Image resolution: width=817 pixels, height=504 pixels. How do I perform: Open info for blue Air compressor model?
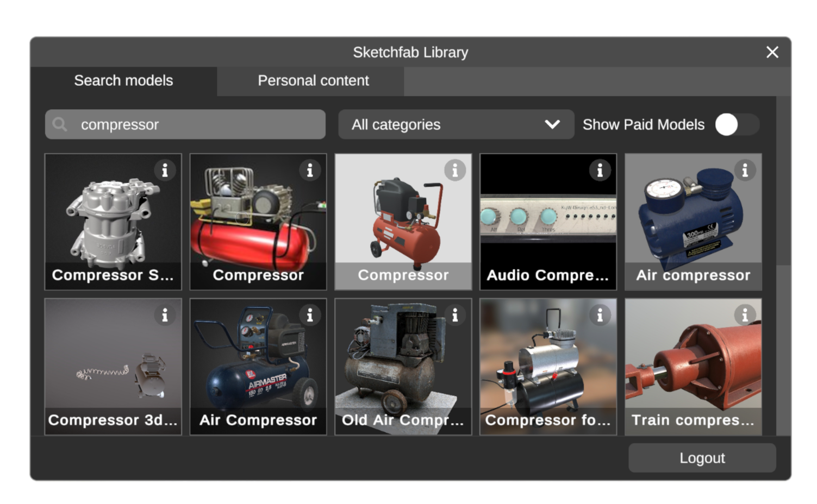[745, 170]
